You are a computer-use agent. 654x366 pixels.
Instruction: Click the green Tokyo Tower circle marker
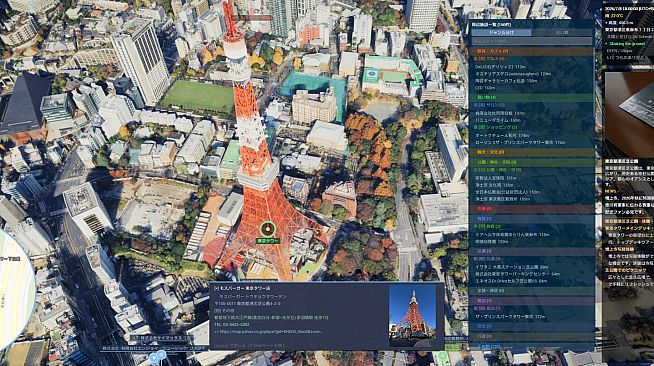268,229
